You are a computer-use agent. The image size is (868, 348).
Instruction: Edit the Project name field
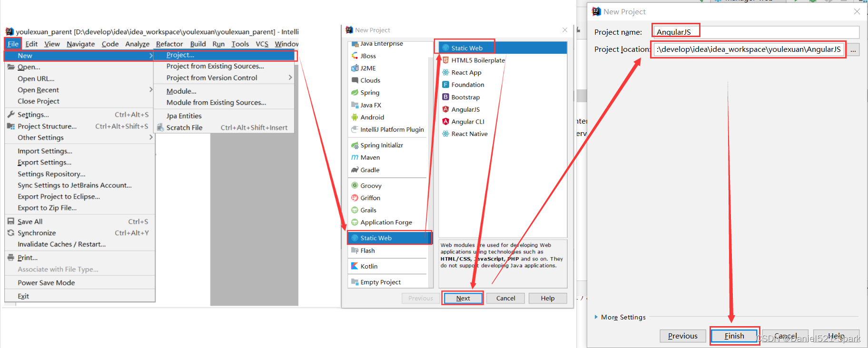click(756, 32)
